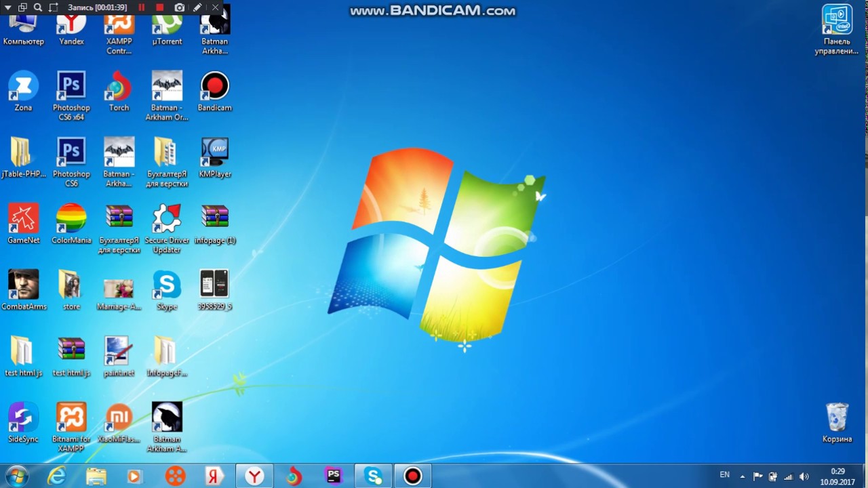Switch to Yandex Browser in the taskbar

(x=254, y=476)
